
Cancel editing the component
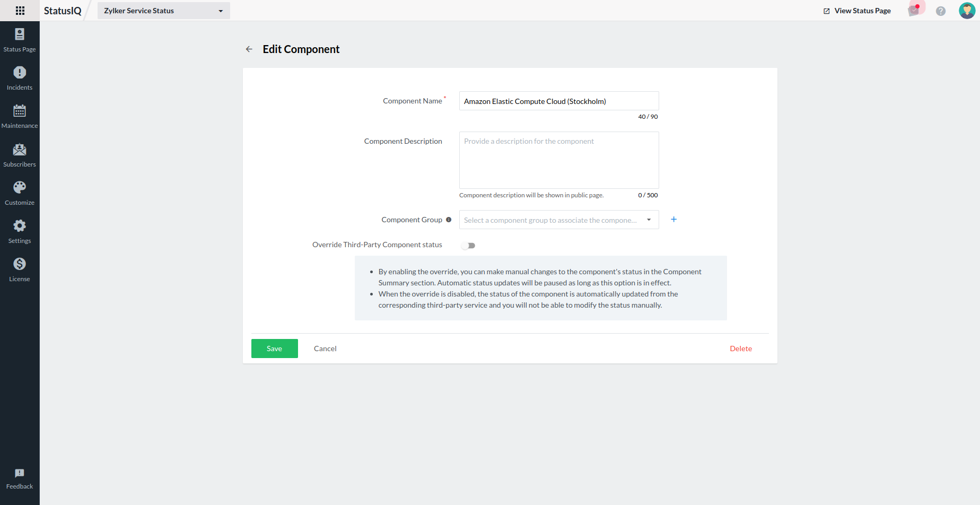[325, 349]
